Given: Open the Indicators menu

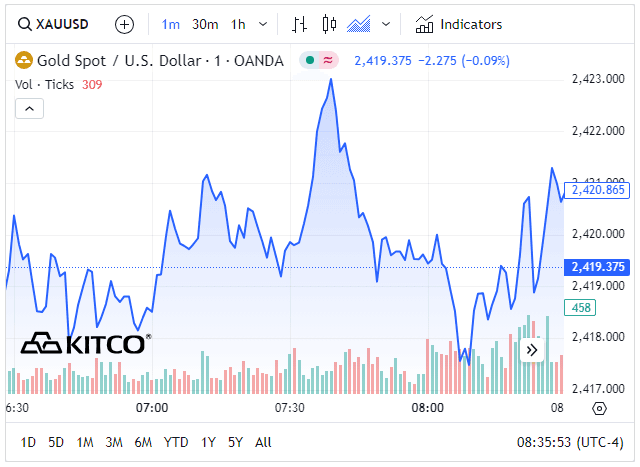Looking at the screenshot, I should coord(459,24).
